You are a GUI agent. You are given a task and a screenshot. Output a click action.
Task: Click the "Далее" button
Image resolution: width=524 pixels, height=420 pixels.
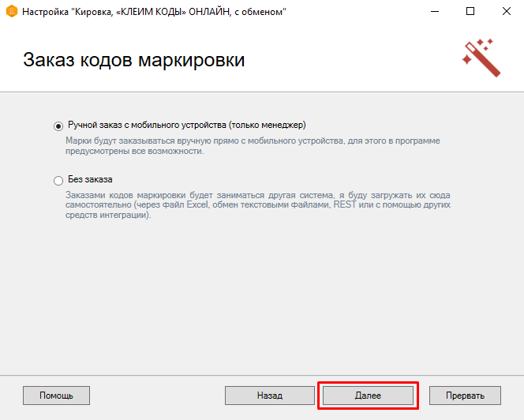point(368,396)
